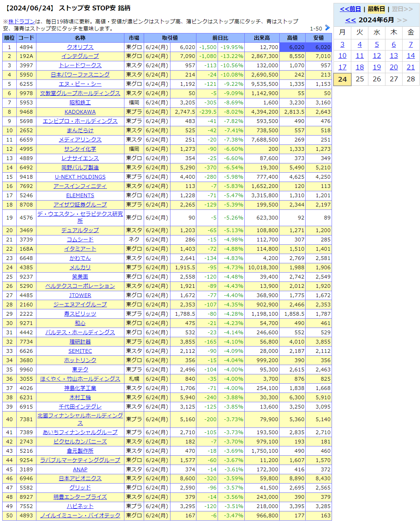Open calendar date 21
The height and width of the screenshot is (527, 420).
point(411,67)
